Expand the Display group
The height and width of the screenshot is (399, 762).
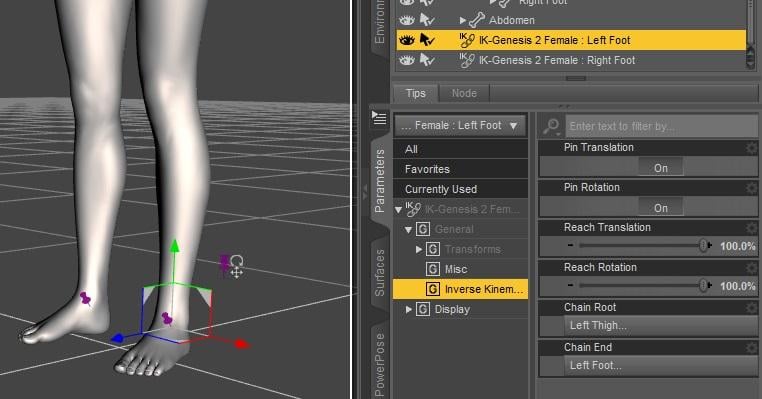(x=408, y=309)
